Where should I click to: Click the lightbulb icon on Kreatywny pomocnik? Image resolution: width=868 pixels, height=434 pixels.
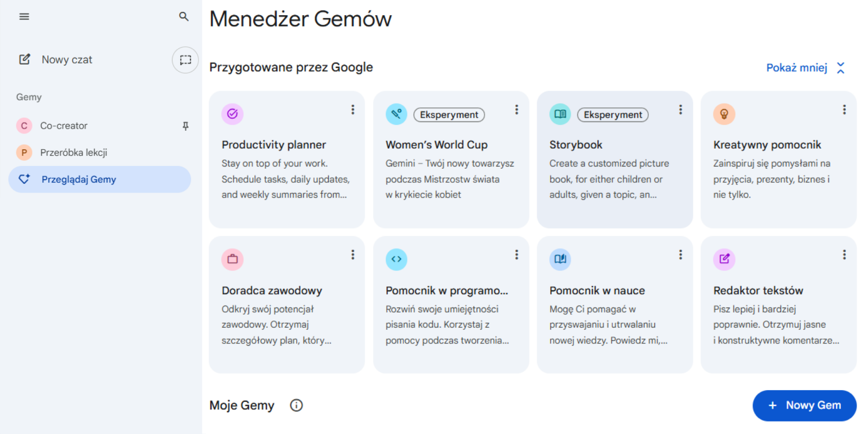[725, 114]
